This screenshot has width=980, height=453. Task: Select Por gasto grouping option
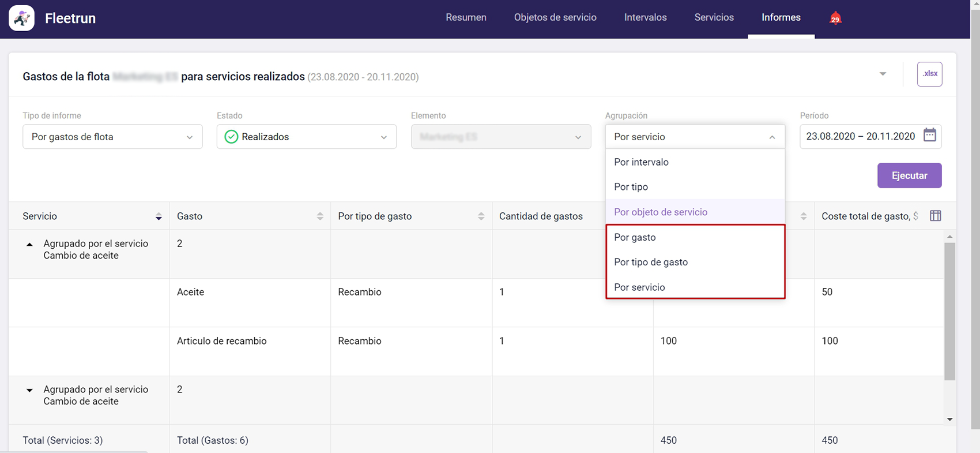point(635,237)
